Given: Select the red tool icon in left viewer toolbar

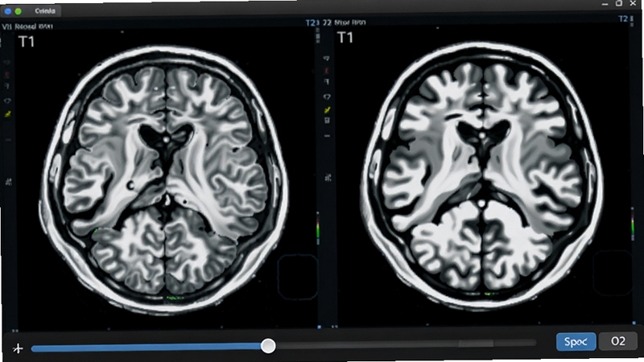Looking at the screenshot, I should (7, 75).
